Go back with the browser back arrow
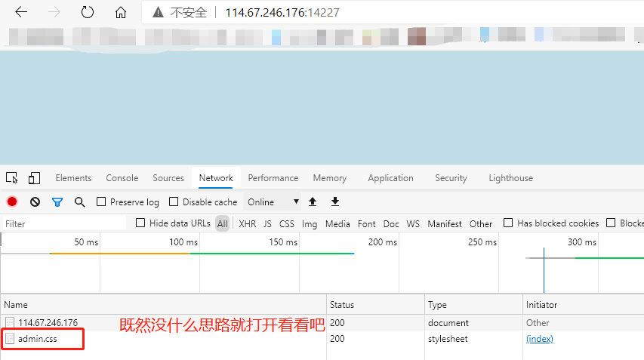Image resolution: width=644 pixels, height=360 pixels. click(21, 12)
